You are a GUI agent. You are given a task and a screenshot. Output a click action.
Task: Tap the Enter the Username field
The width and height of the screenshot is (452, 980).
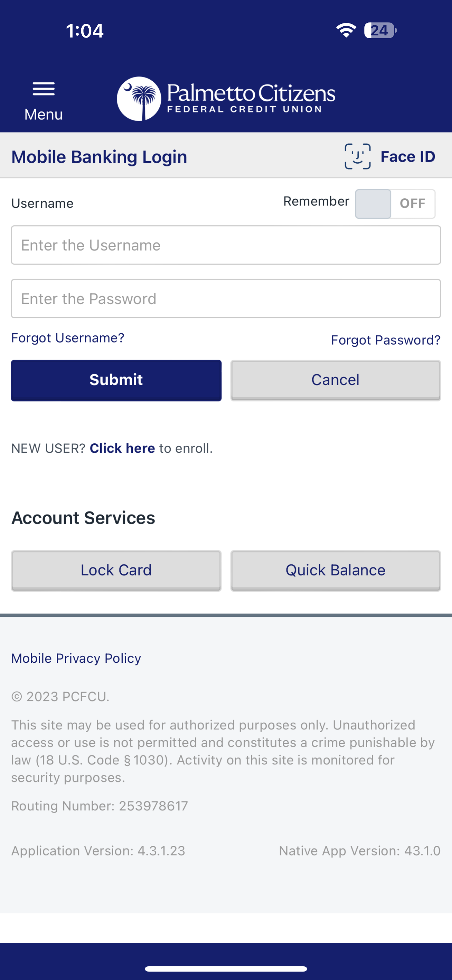[226, 245]
